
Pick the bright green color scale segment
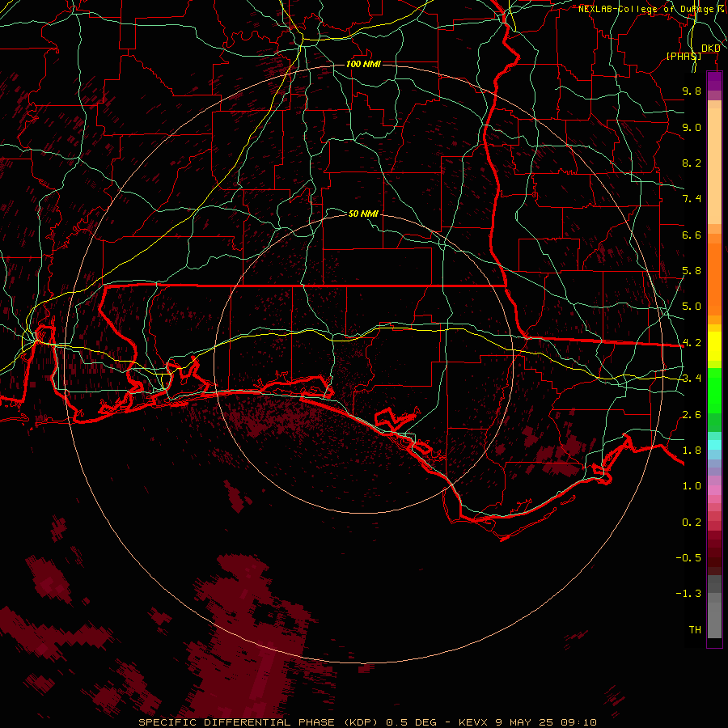(x=714, y=391)
